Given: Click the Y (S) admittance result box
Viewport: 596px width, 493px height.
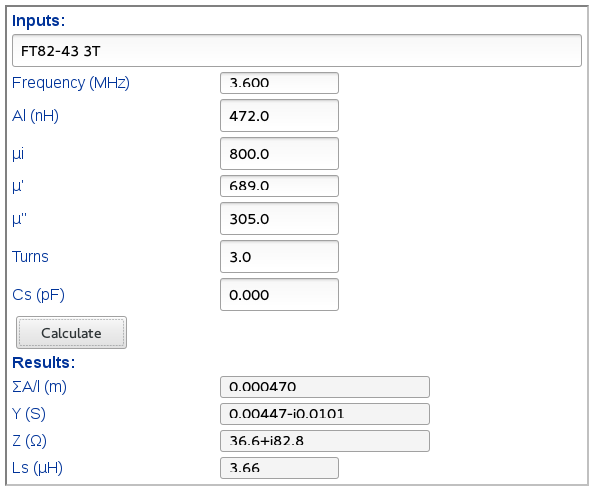Looking at the screenshot, I should click(x=325, y=414).
